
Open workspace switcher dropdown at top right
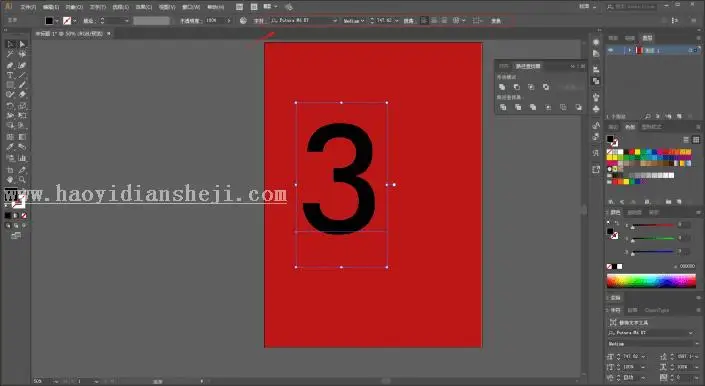[x=588, y=7]
